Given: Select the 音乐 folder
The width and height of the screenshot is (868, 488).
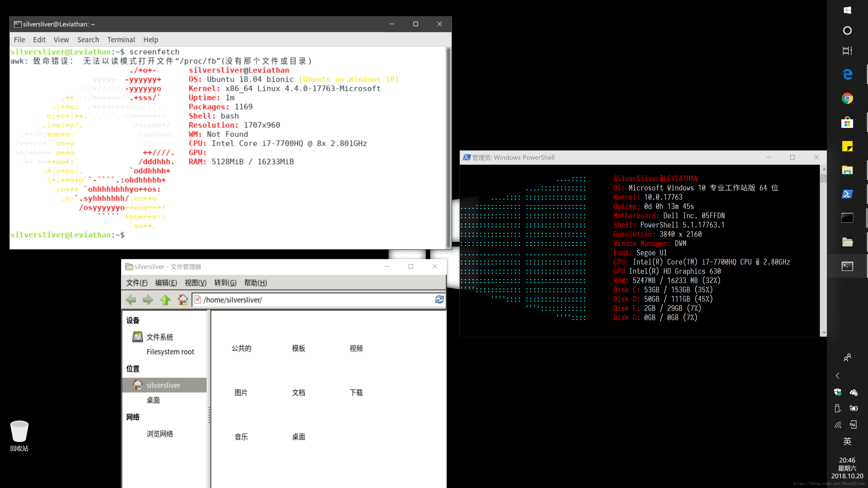Looking at the screenshot, I should tap(241, 437).
